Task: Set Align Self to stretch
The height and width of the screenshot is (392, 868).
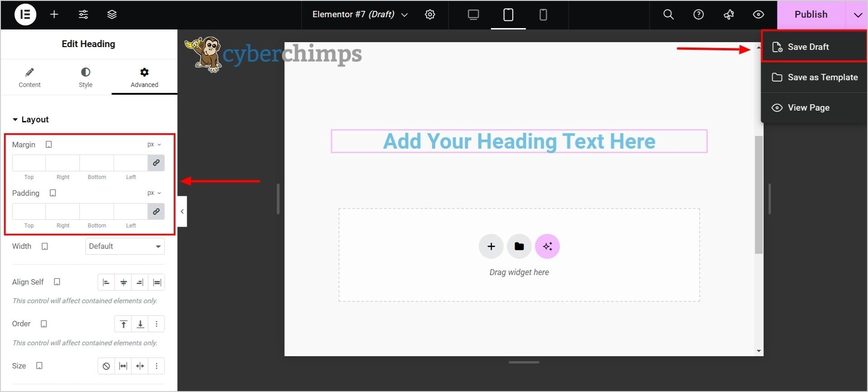Action: coord(157,282)
